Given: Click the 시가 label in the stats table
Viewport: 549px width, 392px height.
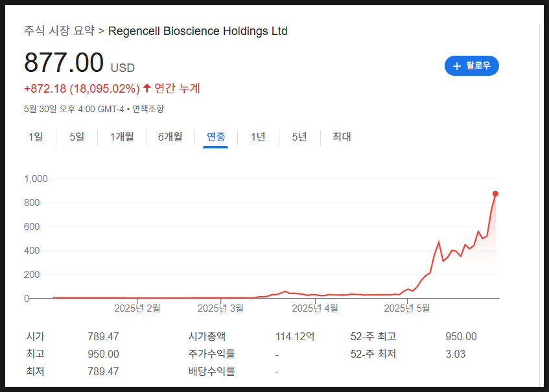Looking at the screenshot, I should point(36,336).
